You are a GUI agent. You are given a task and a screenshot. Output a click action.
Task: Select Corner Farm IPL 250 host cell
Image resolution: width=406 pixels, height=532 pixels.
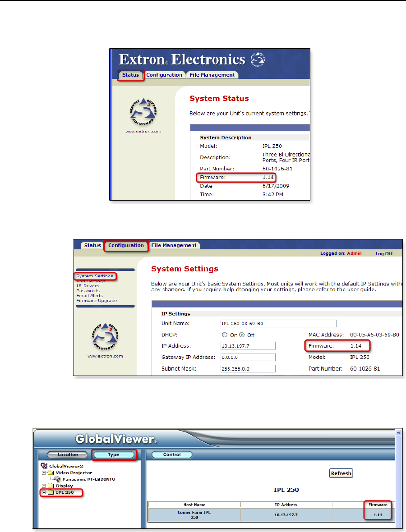click(194, 515)
